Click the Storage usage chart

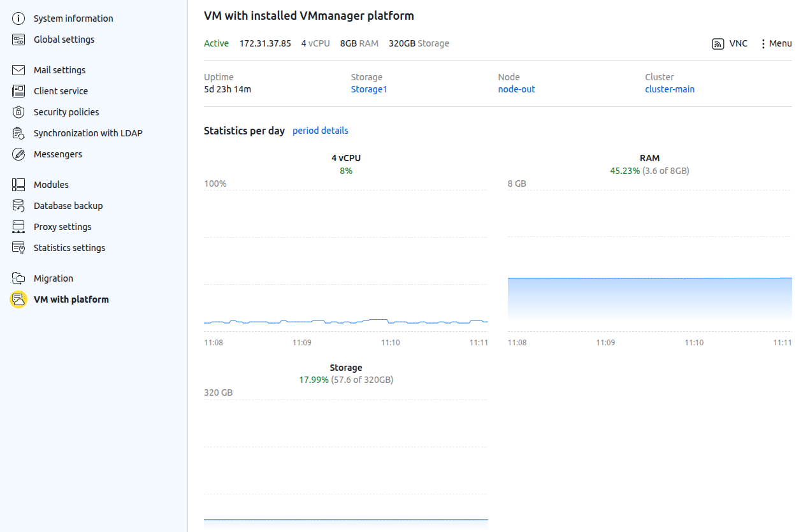click(346, 465)
